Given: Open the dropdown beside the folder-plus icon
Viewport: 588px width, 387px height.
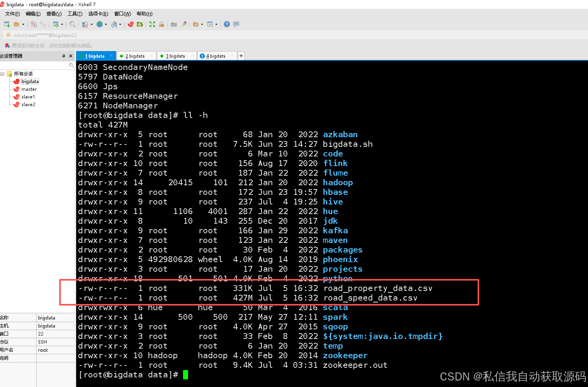Looking at the screenshot, I should tap(202, 24).
